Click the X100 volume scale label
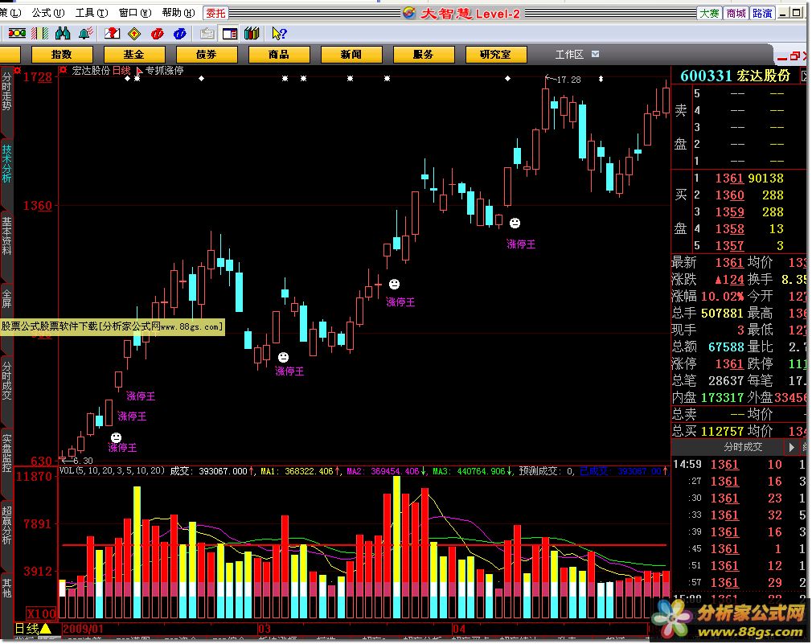 point(42,614)
